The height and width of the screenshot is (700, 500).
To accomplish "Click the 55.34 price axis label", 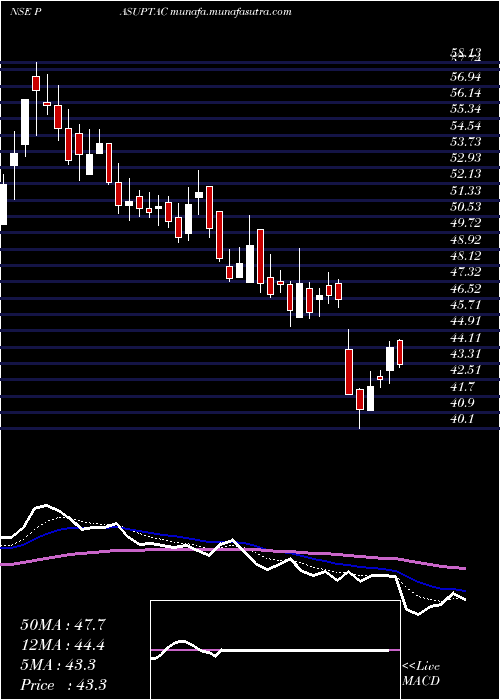I will click(466, 110).
